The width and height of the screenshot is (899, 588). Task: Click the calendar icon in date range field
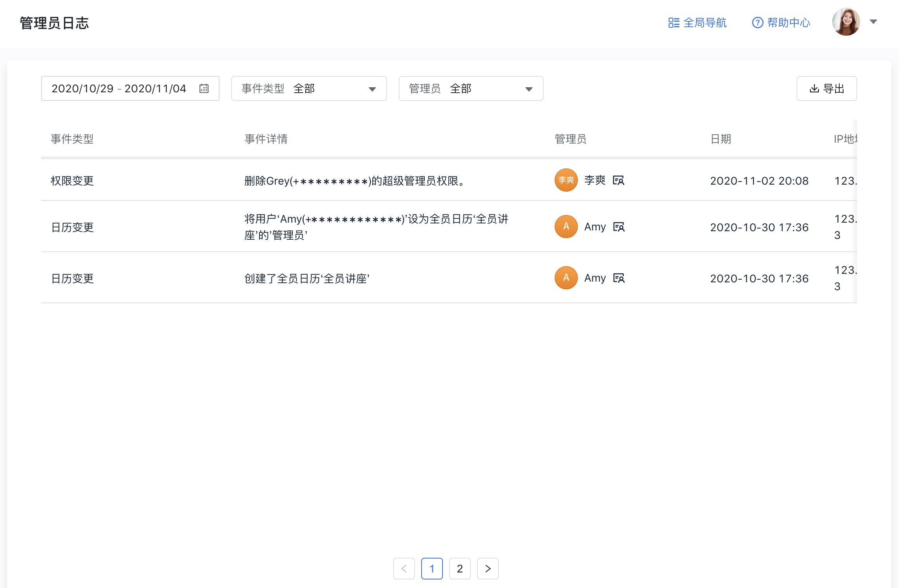click(x=204, y=88)
